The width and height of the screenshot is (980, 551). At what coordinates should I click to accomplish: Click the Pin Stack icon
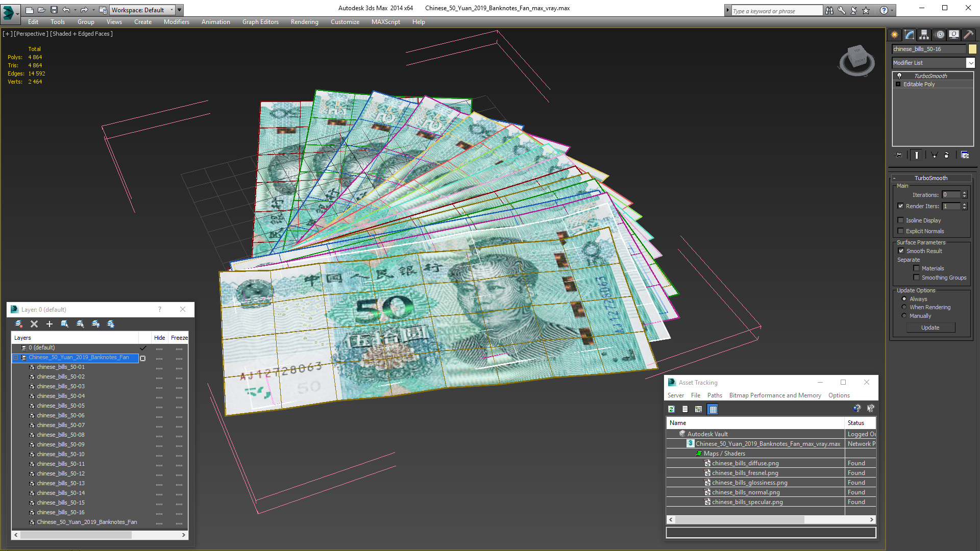click(899, 155)
